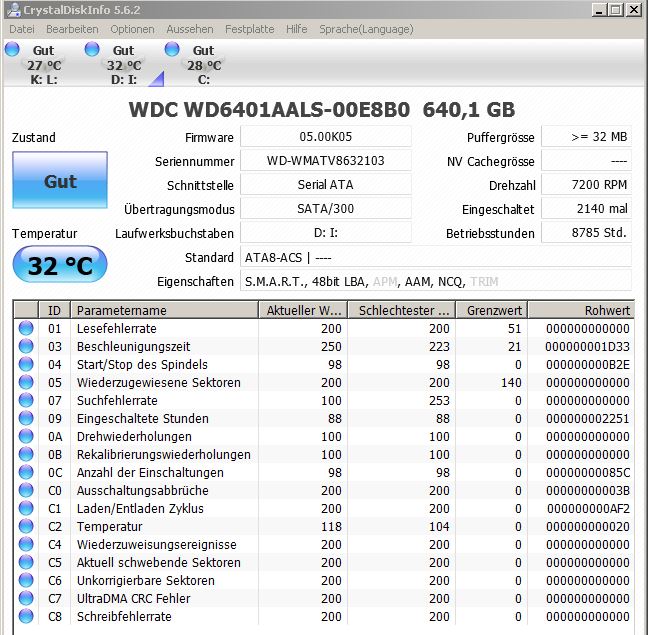Click the 32 °C temperature button

60,264
